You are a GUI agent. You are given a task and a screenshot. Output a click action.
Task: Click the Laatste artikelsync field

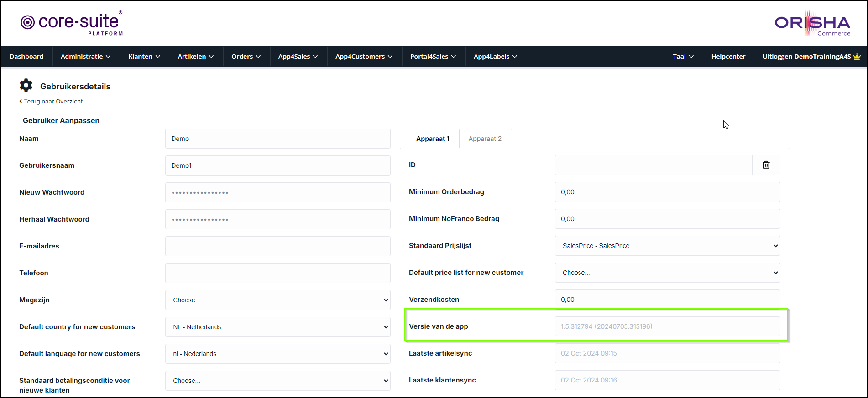[x=668, y=353]
